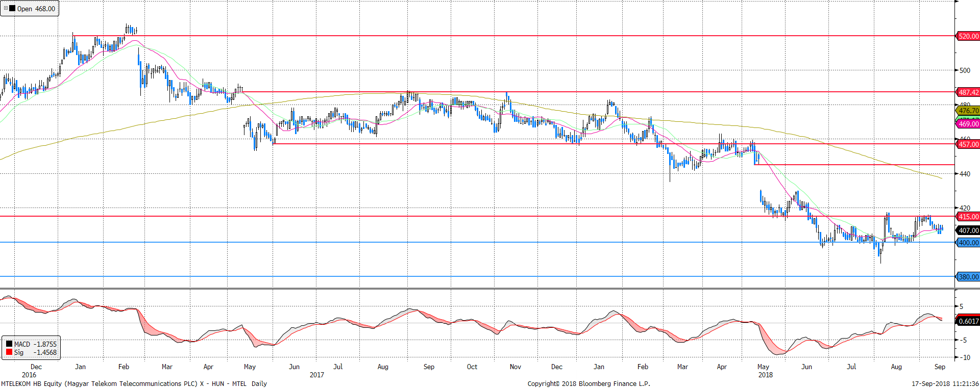
Task: Click the 0.6017 MACD value tag
Action: [968, 321]
